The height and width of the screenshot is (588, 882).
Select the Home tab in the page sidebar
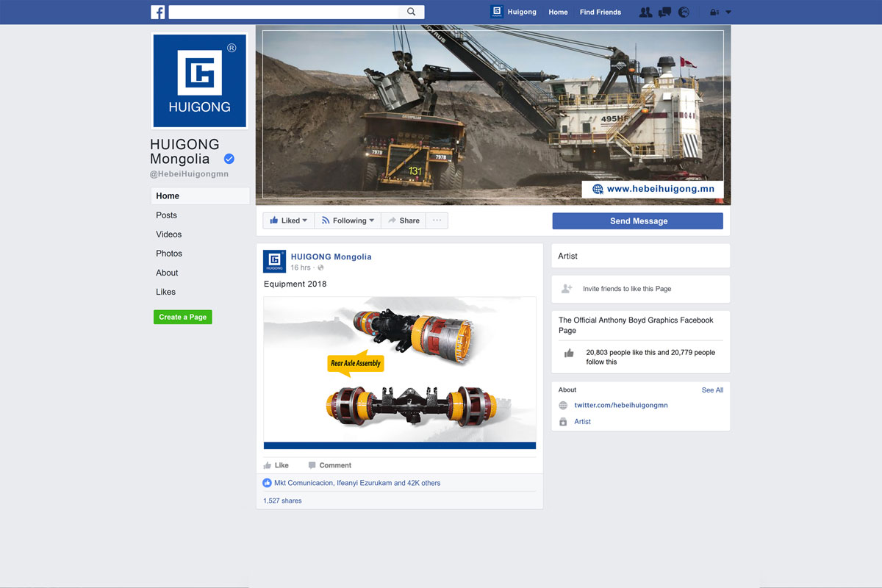click(x=200, y=196)
